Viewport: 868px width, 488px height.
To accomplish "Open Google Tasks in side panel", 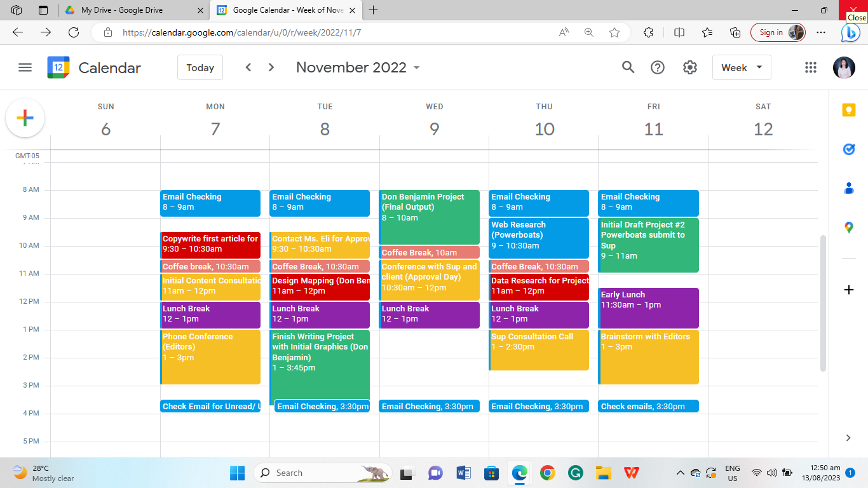I will (x=848, y=149).
